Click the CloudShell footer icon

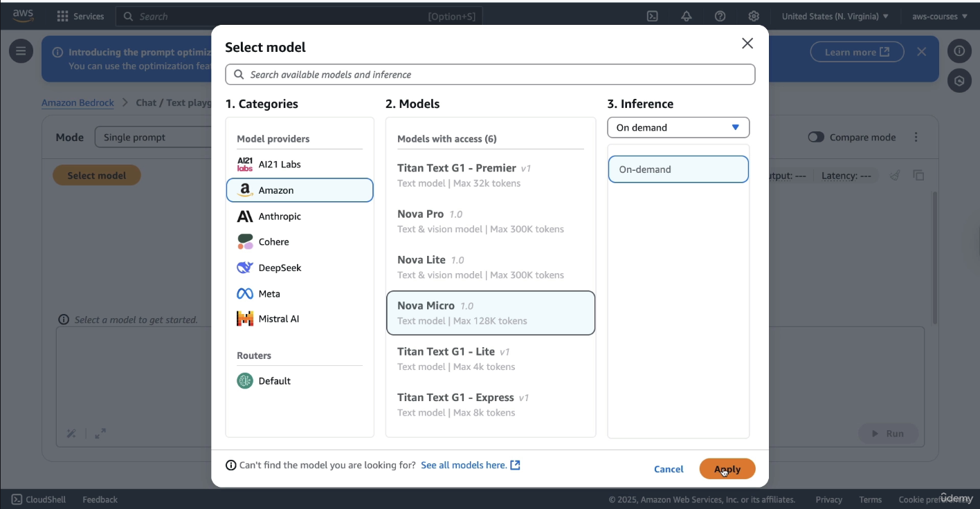pos(17,499)
